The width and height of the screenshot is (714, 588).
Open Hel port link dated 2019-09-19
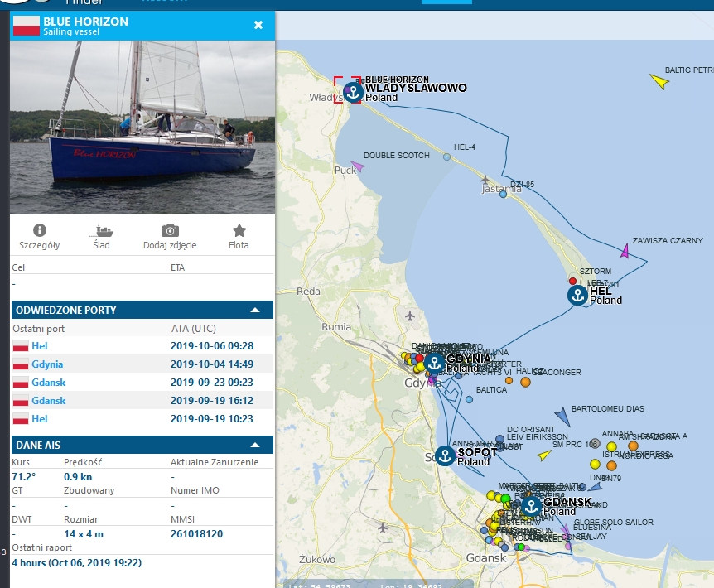[x=39, y=419]
